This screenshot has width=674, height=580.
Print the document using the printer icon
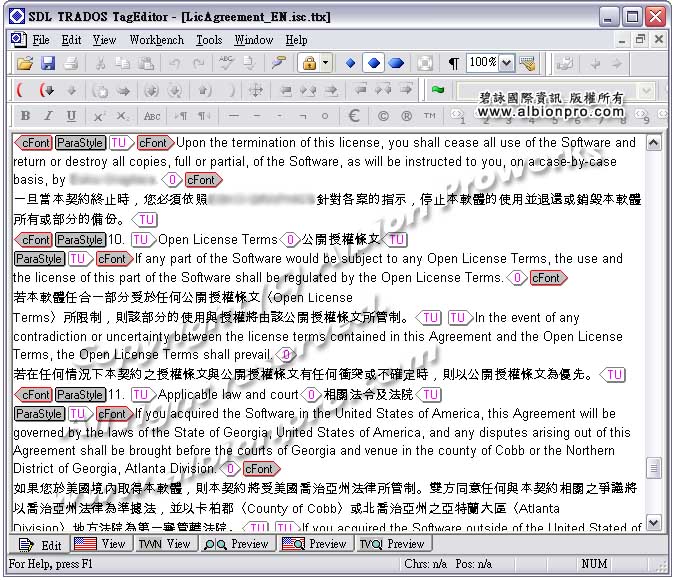71,63
